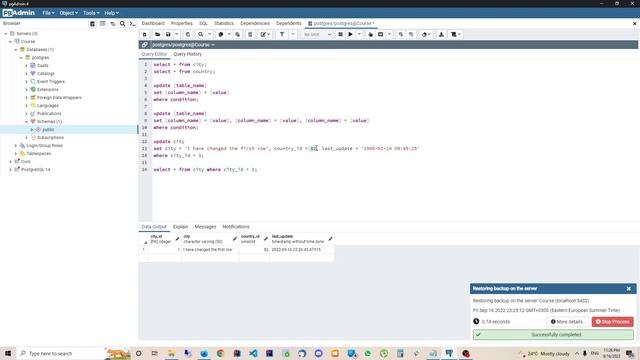This screenshot has height=360, width=640.
Task: Click edit pencil on last_update column header
Action: [330, 239]
